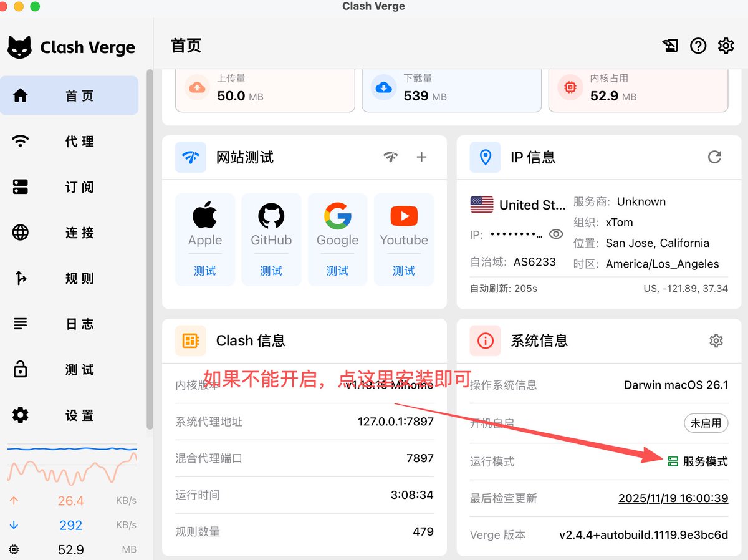Screen dimensions: 748x560
Task: Click 测试 under Youtube
Action: point(404,271)
